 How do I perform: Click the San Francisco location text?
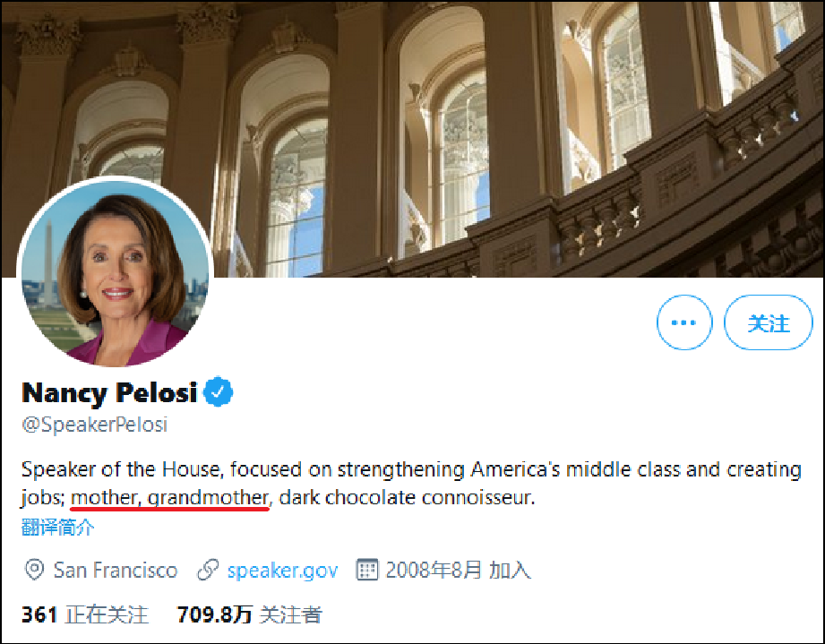coord(116,571)
